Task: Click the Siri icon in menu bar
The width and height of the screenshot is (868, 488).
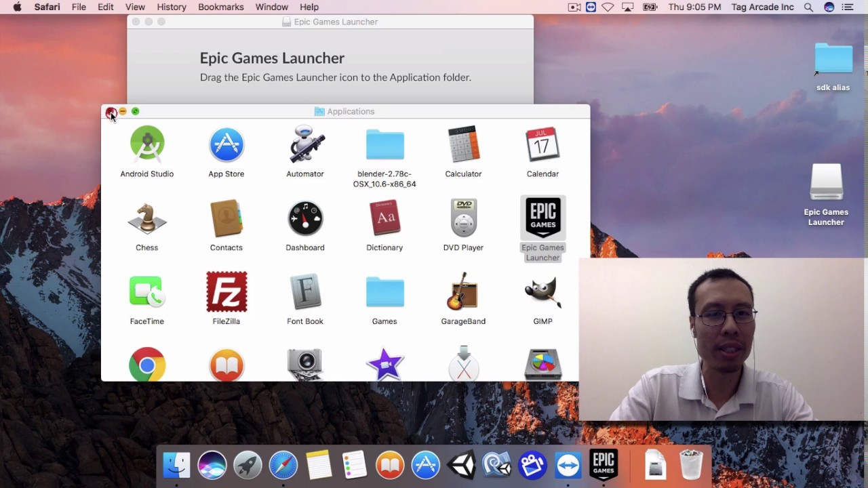Action: (829, 7)
